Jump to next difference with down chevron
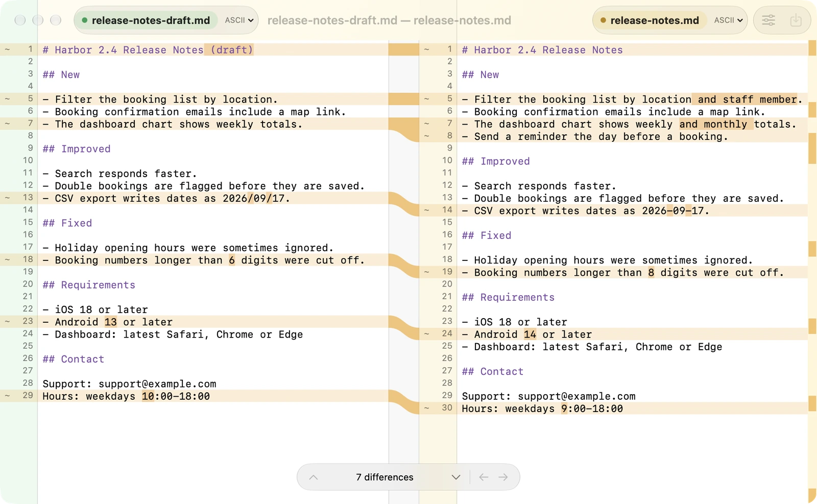Viewport: 817px width, 504px height. (x=456, y=477)
